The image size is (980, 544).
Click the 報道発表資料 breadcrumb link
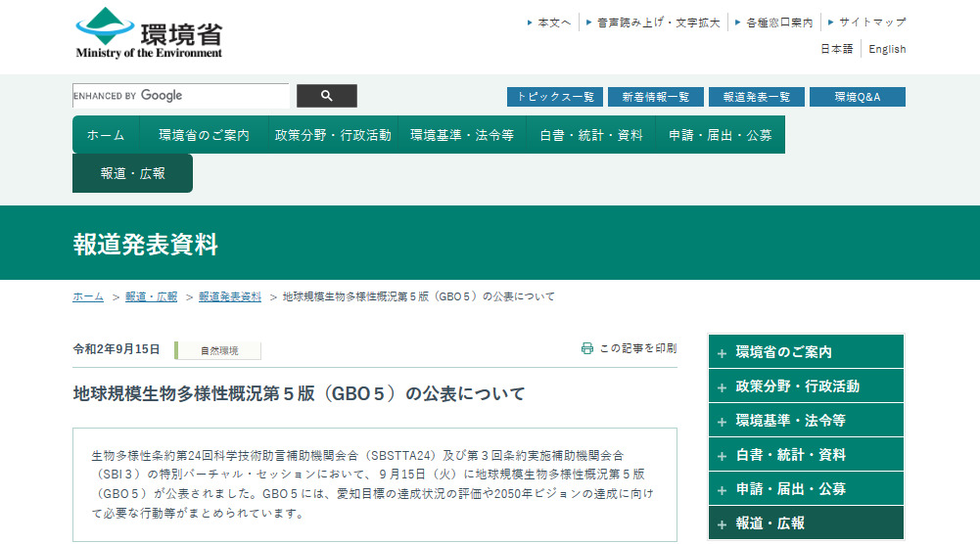point(230,296)
